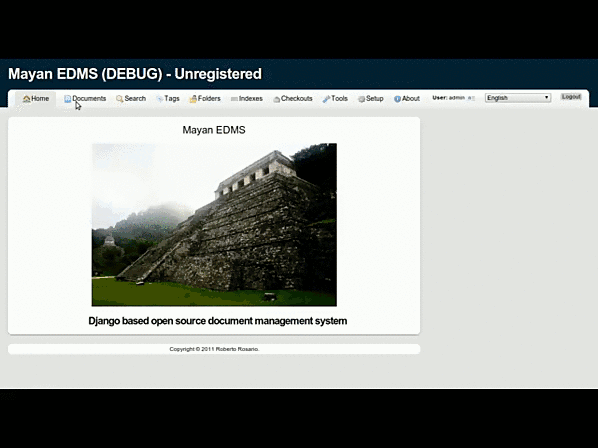Viewport: 598px width, 448px height.
Task: Click the Checkouts icon
Action: [276, 99]
